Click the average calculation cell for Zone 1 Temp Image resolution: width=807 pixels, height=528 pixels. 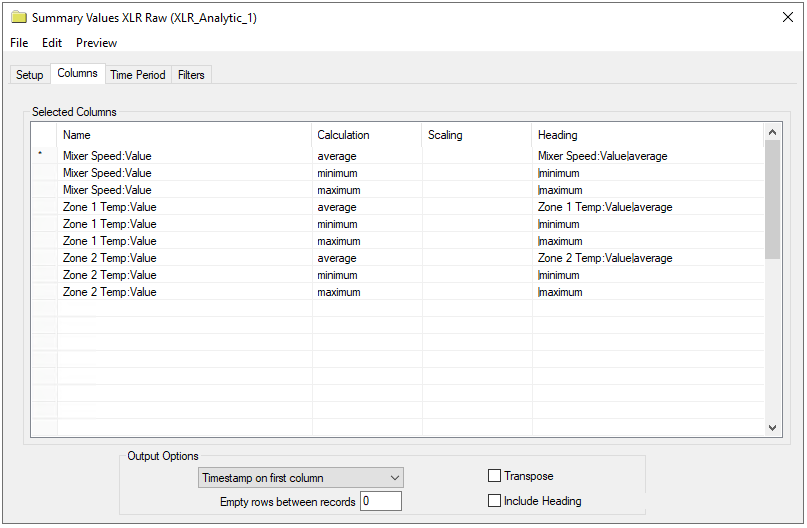click(x=367, y=207)
